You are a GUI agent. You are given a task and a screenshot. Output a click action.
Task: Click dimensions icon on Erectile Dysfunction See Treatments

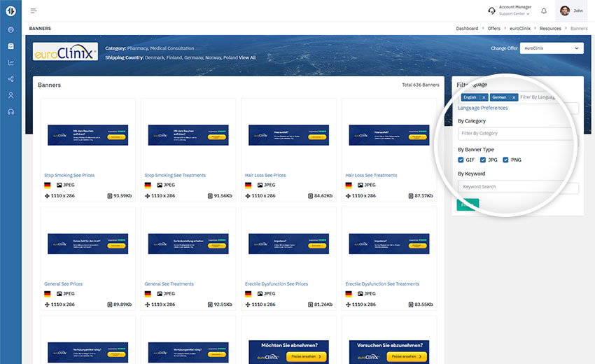click(x=349, y=304)
